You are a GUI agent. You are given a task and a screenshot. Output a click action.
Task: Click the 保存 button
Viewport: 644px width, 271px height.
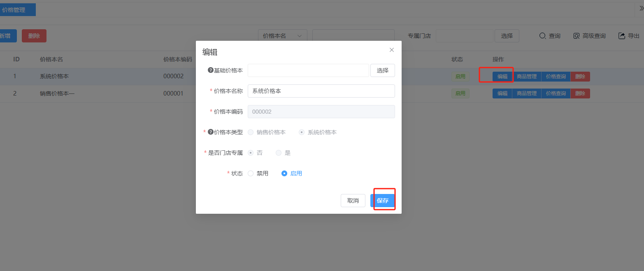pyautogui.click(x=382, y=201)
